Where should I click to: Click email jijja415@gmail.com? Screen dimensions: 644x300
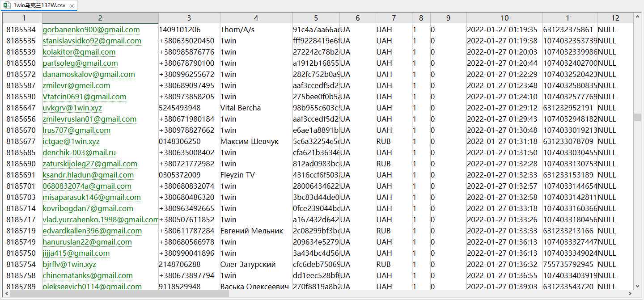[76, 253]
